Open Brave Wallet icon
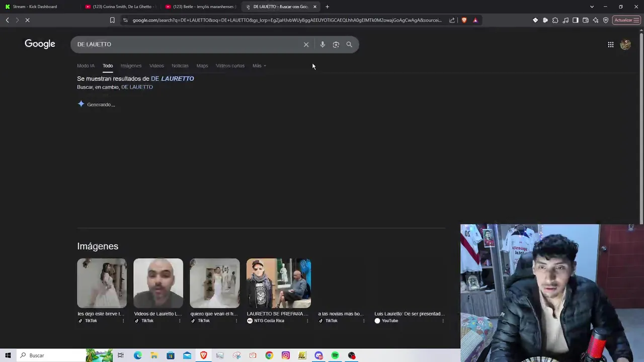Image resolution: width=644 pixels, height=362 pixels. [x=586, y=20]
